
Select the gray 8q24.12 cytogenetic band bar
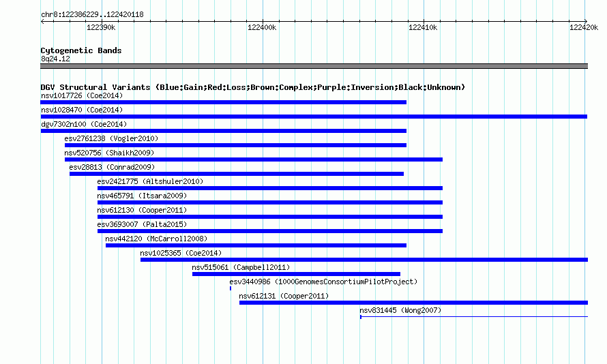coord(314,66)
